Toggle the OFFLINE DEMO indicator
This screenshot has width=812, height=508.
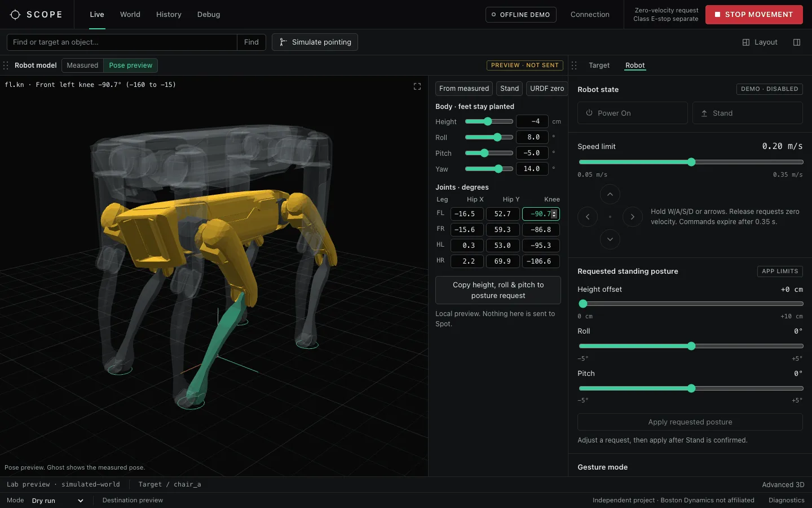pos(521,15)
